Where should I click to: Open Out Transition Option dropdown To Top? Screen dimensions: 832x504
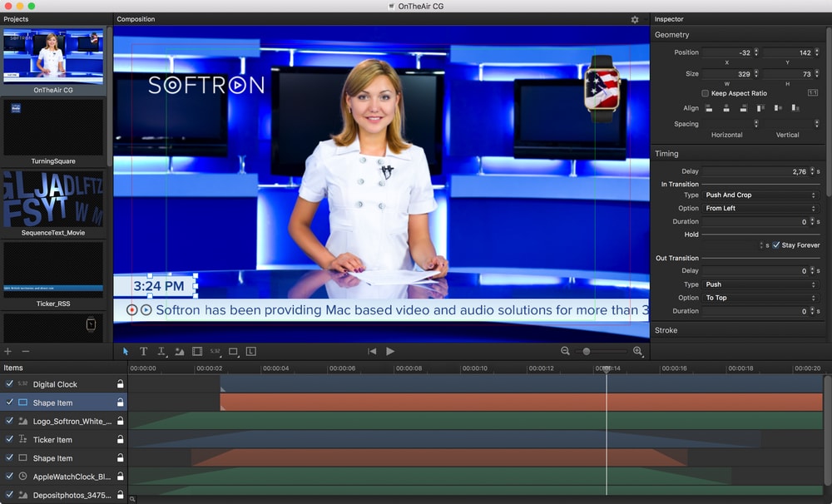[760, 298]
